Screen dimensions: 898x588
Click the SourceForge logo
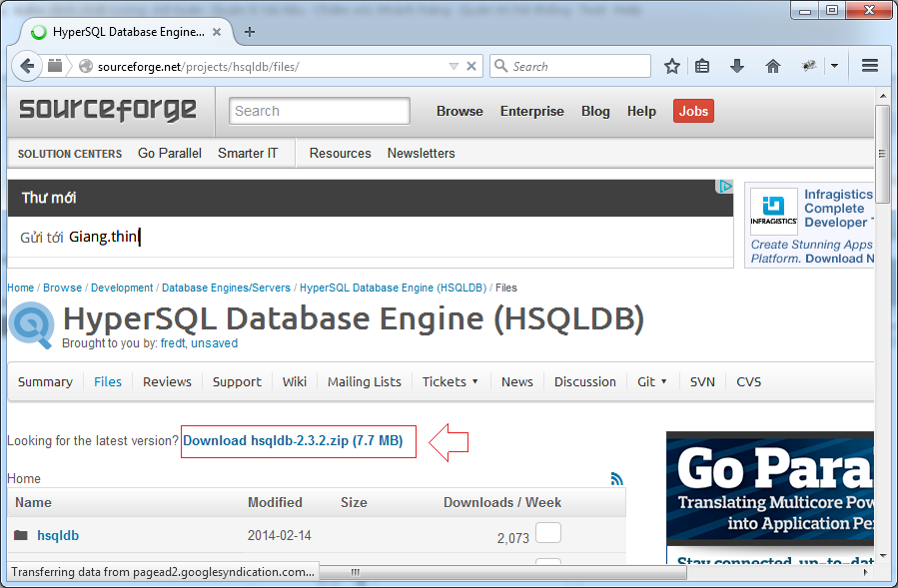tap(108, 110)
